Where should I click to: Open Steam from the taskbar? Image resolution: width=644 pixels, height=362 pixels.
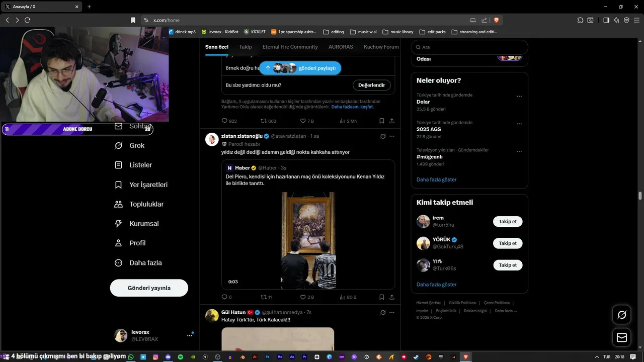coord(416,356)
